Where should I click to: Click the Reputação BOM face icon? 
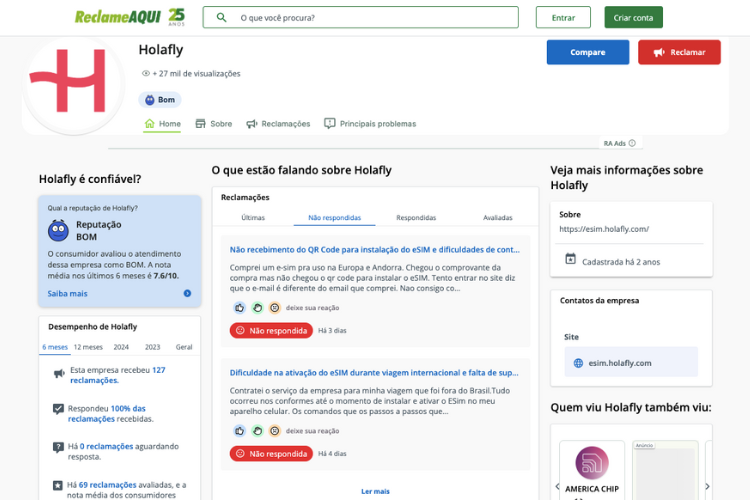pos(58,231)
